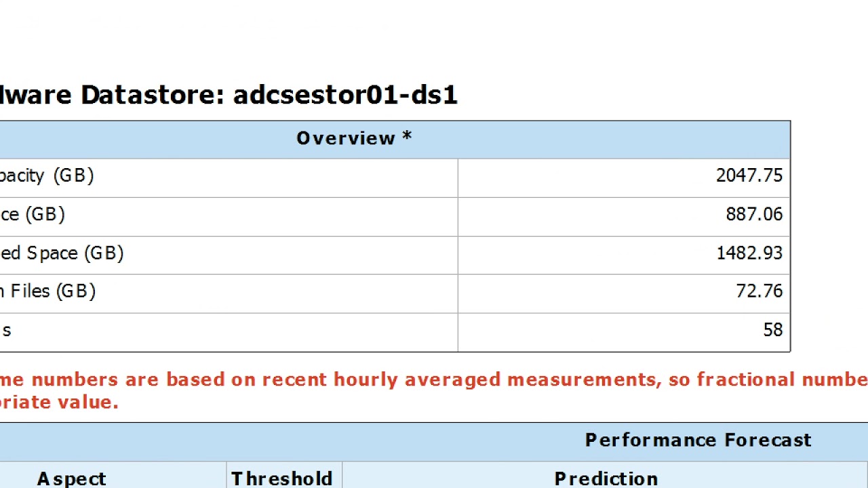This screenshot has height=488, width=868.
Task: Click the Space (GB) row label
Action: 62,253
